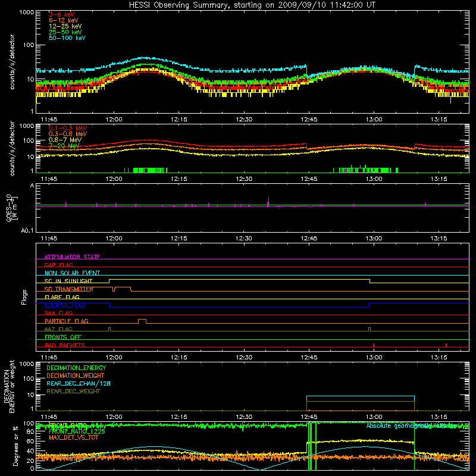This screenshot has width=476, height=476.
Task: Select the FRONTS_OFF flag label
Action: tap(63, 337)
